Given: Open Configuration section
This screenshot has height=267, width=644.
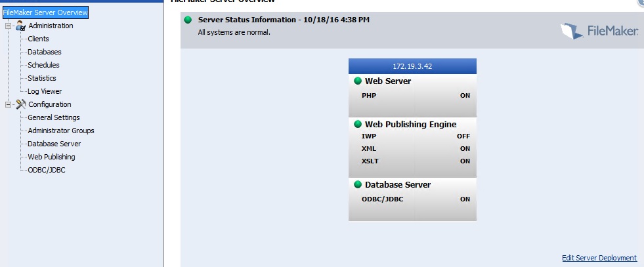Looking at the screenshot, I should coord(50,104).
